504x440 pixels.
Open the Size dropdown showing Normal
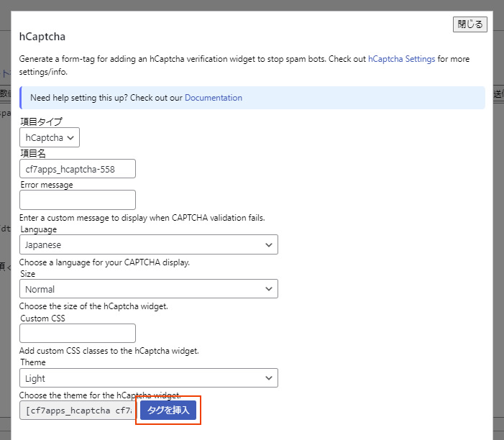coord(148,289)
